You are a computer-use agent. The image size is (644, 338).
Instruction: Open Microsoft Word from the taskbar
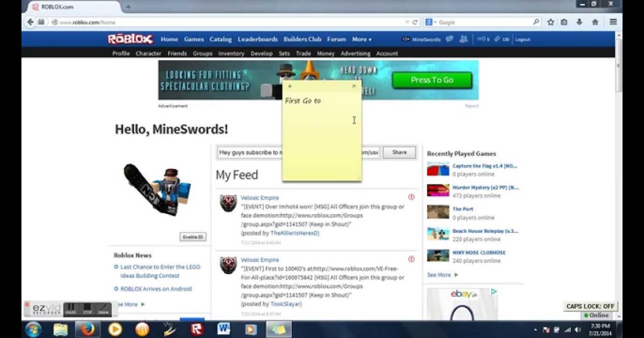coord(224,329)
